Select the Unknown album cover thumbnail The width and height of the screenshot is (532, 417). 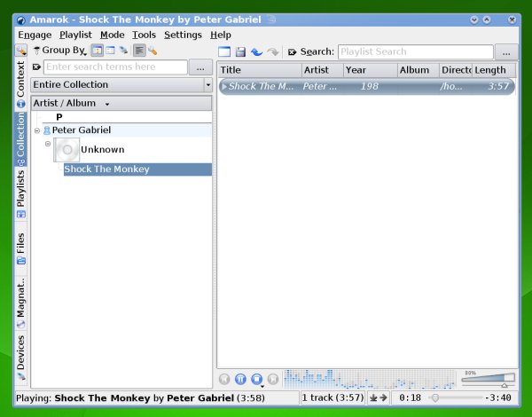click(66, 150)
